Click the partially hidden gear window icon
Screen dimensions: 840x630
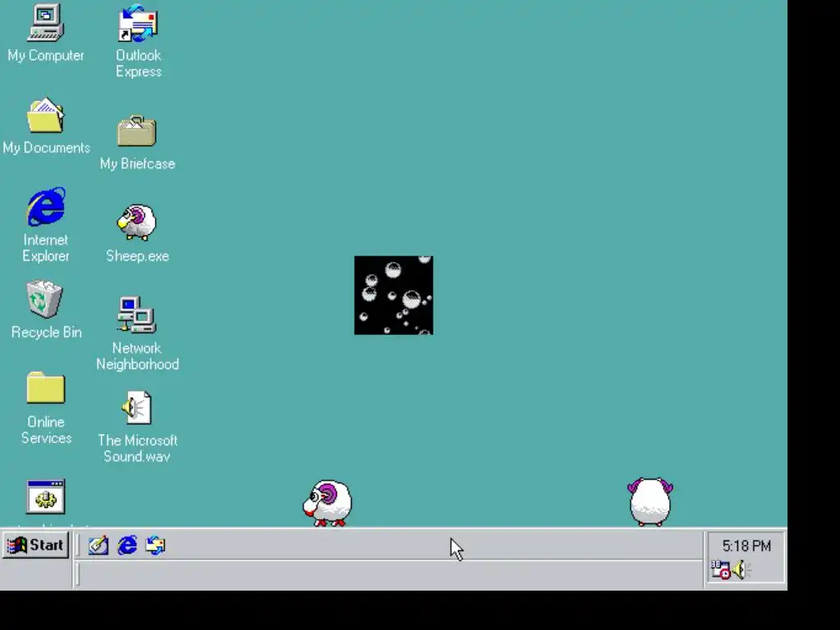(x=46, y=496)
